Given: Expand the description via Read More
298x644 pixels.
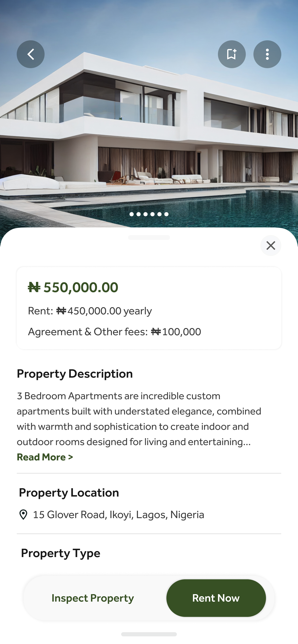Looking at the screenshot, I should tap(45, 457).
